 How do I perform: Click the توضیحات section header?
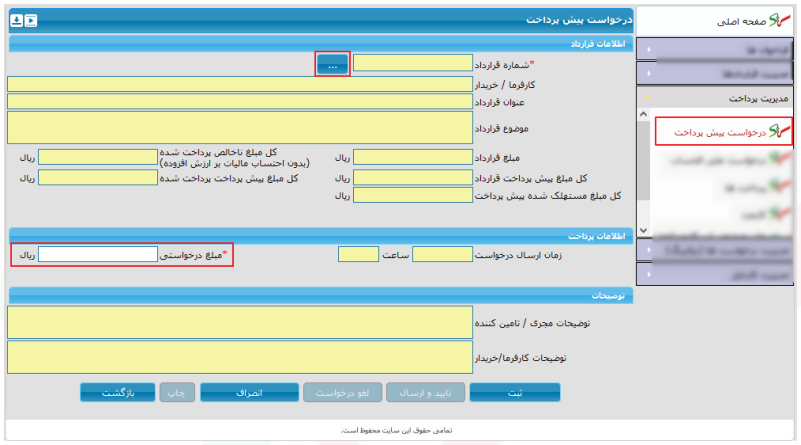coord(321,295)
